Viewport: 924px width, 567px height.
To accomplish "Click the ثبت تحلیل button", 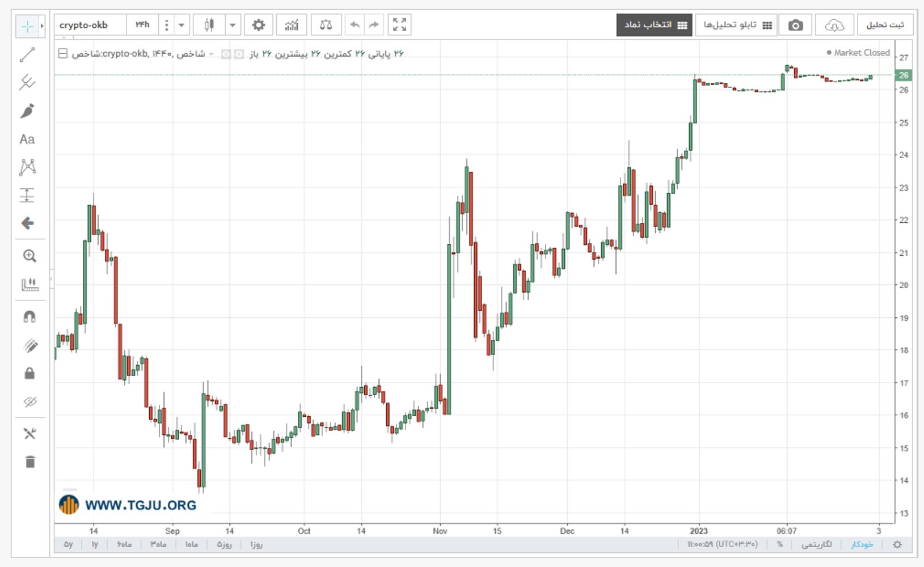I will [x=885, y=25].
